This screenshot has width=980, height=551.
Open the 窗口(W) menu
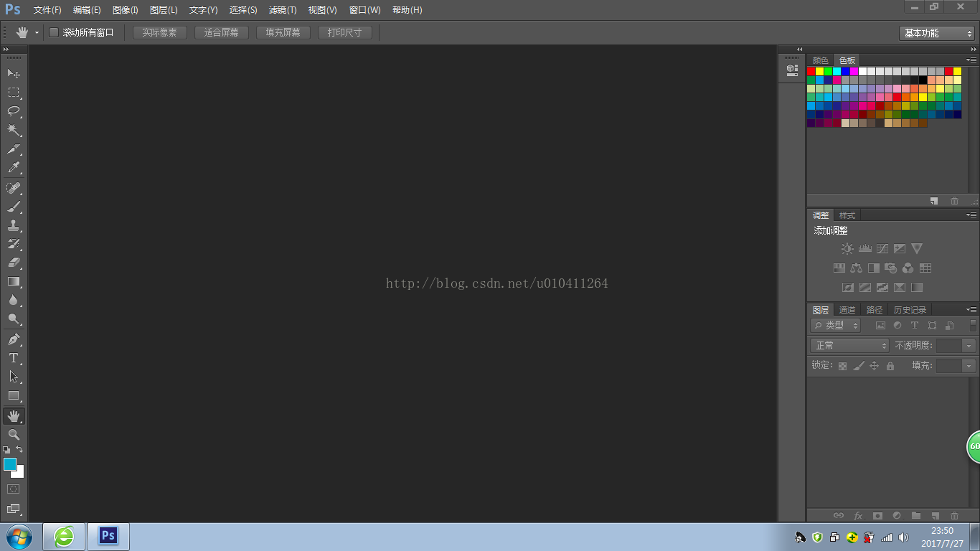click(x=364, y=10)
